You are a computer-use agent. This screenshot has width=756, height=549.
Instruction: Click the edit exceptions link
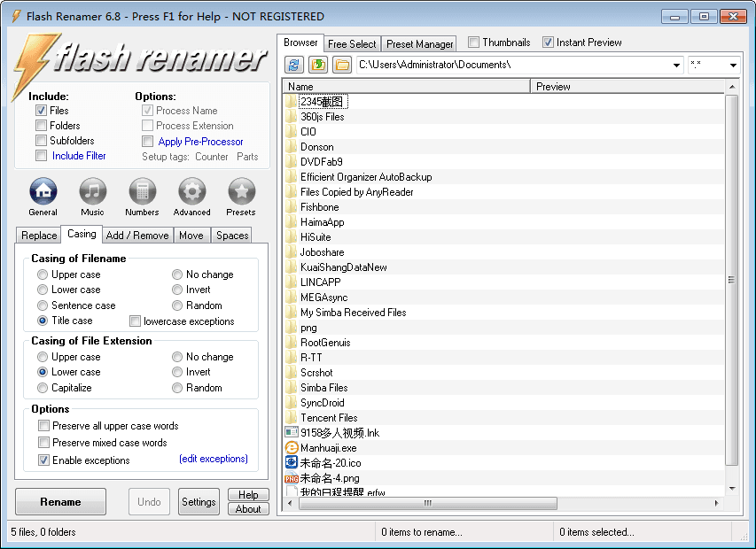pos(213,459)
